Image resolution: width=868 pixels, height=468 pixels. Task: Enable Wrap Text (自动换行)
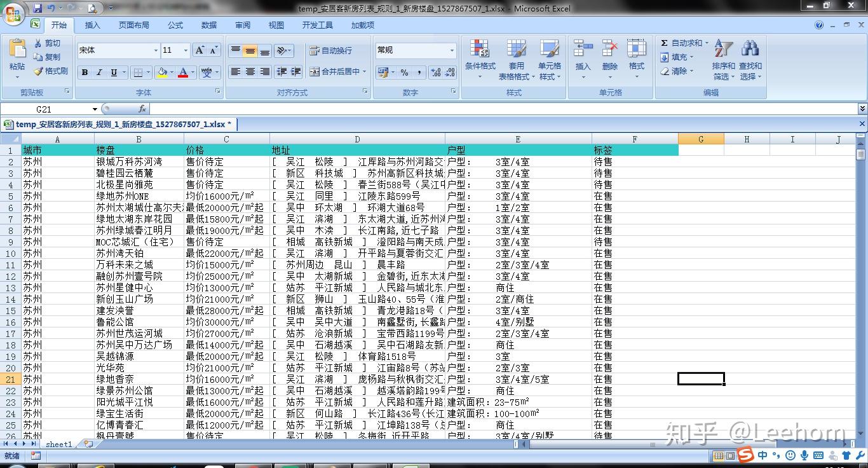click(x=330, y=50)
